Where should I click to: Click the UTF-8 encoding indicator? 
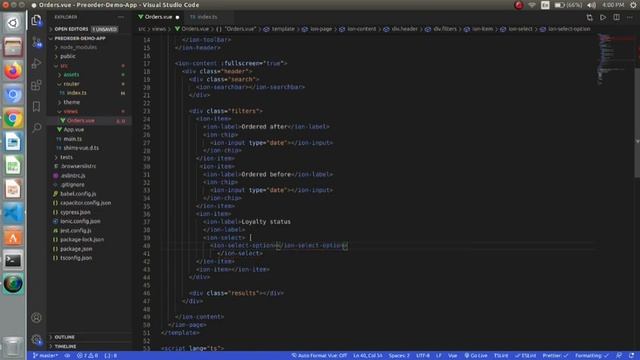pyautogui.click(x=423, y=356)
